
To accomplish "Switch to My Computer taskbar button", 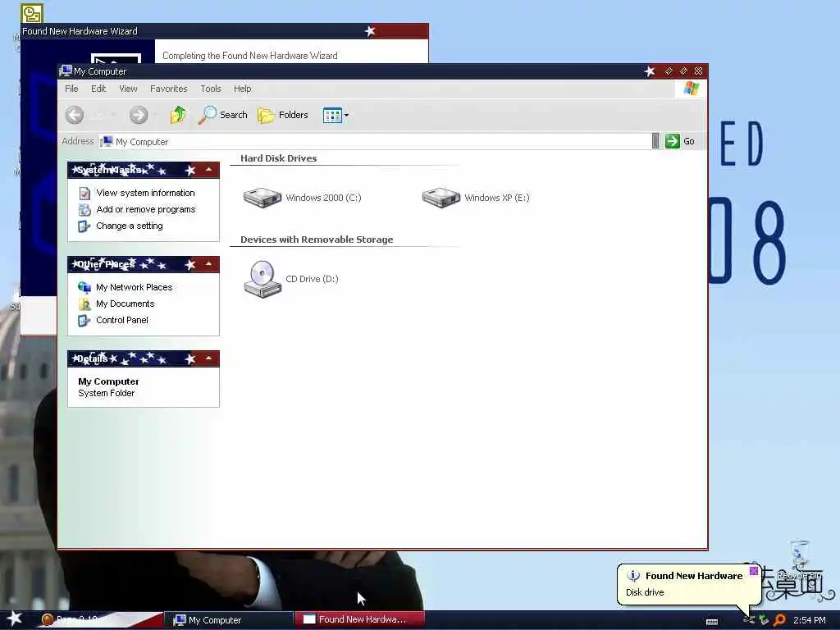I will tap(230, 620).
